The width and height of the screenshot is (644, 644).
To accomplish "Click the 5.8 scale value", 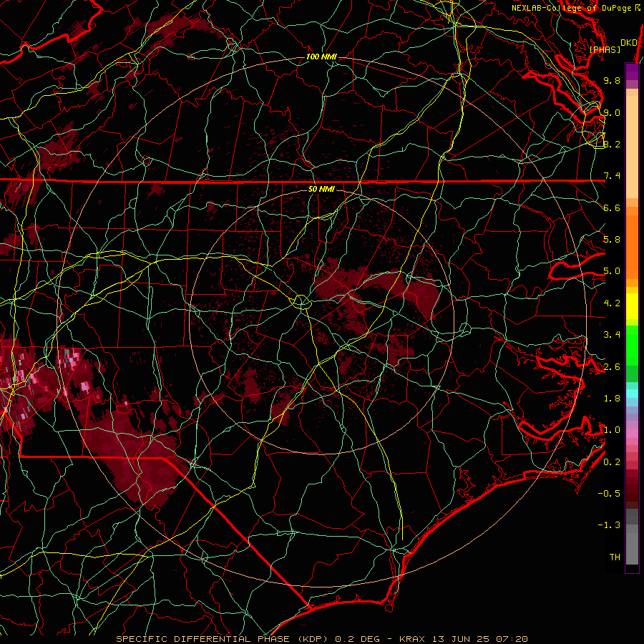I will pyautogui.click(x=612, y=240).
